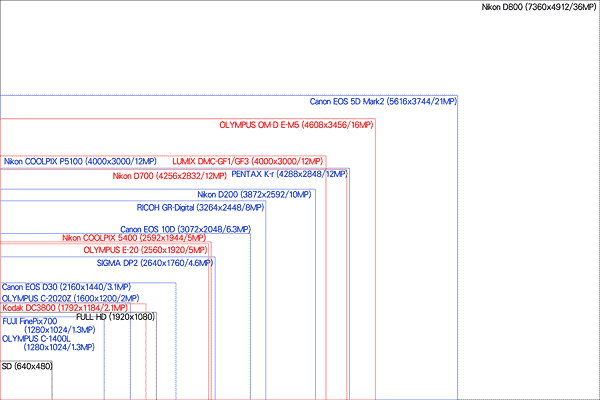This screenshot has height=400, width=600.
Task: Click the OLYMPUS OM-D E-M5 label
Action: [296, 125]
